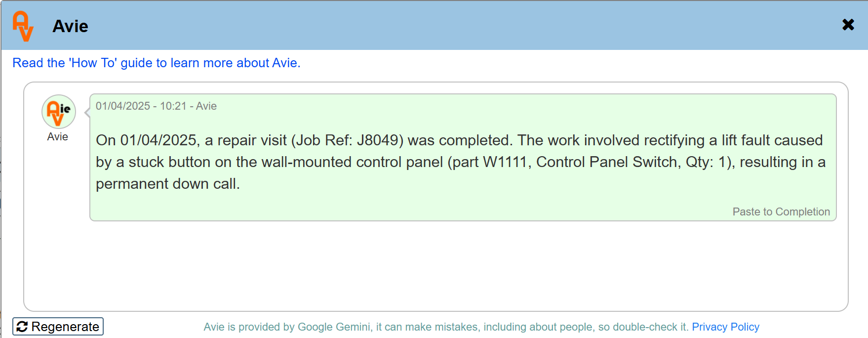Click the 01/04/2025 - 10:21 message timestamp
This screenshot has height=338, width=868.
(141, 106)
